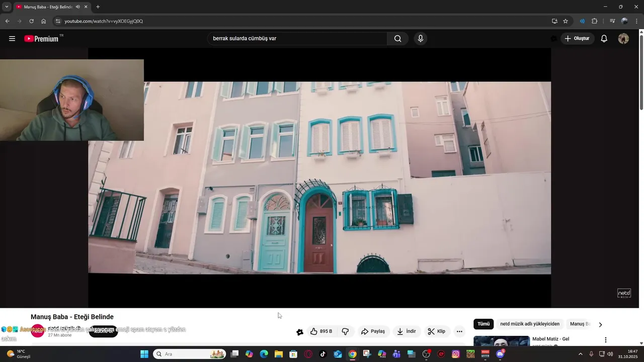Open File Explorer from taskbar
The height and width of the screenshot is (362, 644).
click(278, 354)
